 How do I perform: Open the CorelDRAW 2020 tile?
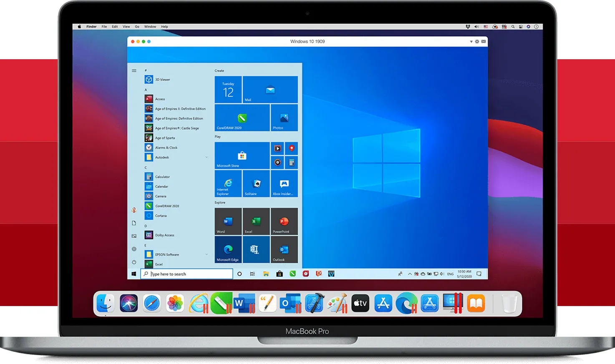[242, 118]
